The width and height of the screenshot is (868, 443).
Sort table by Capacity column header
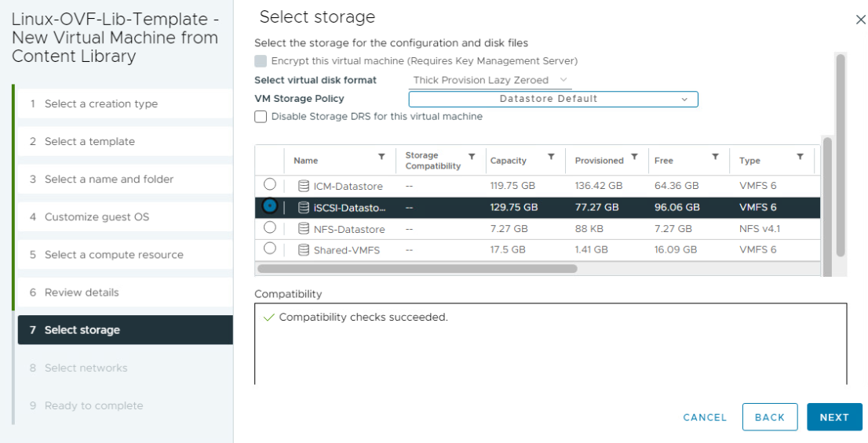click(x=509, y=161)
